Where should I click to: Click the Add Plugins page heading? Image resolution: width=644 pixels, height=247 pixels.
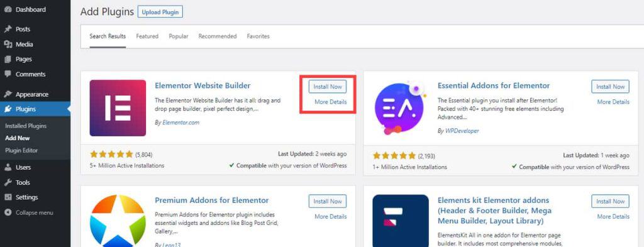click(x=107, y=13)
